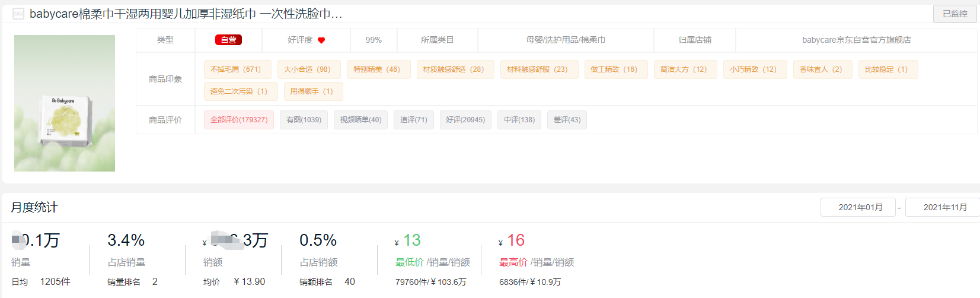Screen dimensions: 980x298
Task: Switch to 好评(20945) review filter
Action: [x=465, y=120]
